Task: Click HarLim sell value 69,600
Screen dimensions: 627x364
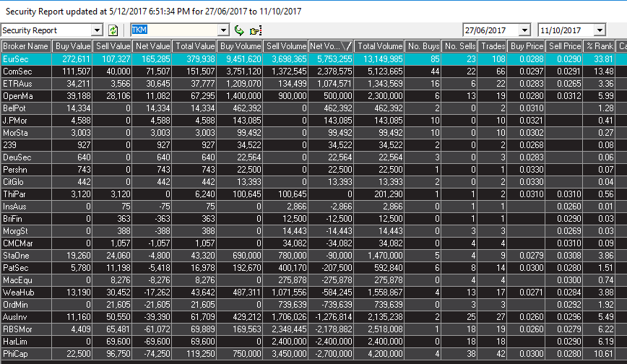Action: (118, 342)
